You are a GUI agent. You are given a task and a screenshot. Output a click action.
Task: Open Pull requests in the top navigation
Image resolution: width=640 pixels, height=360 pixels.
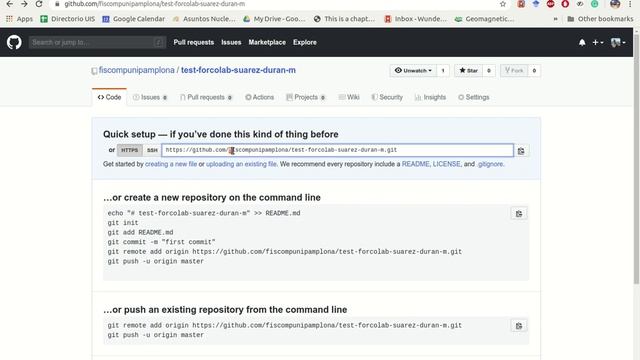coord(193,42)
